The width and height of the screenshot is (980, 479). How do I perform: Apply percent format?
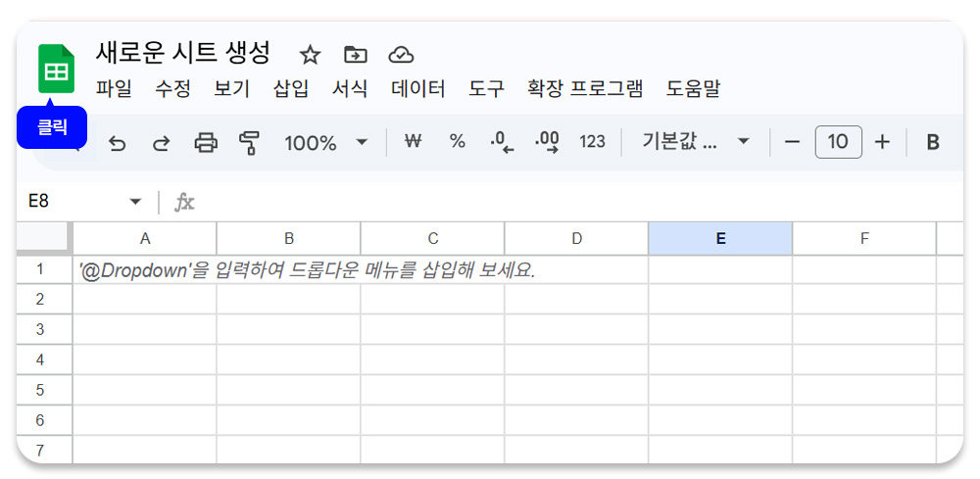click(458, 142)
